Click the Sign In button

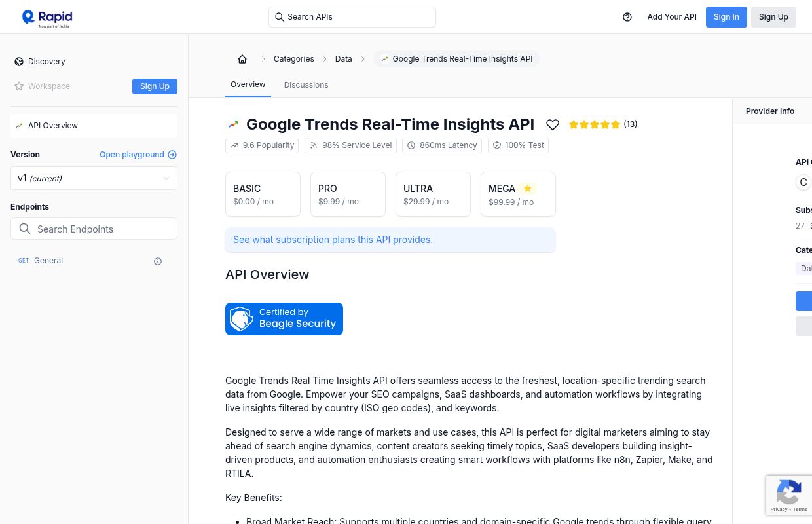click(726, 17)
